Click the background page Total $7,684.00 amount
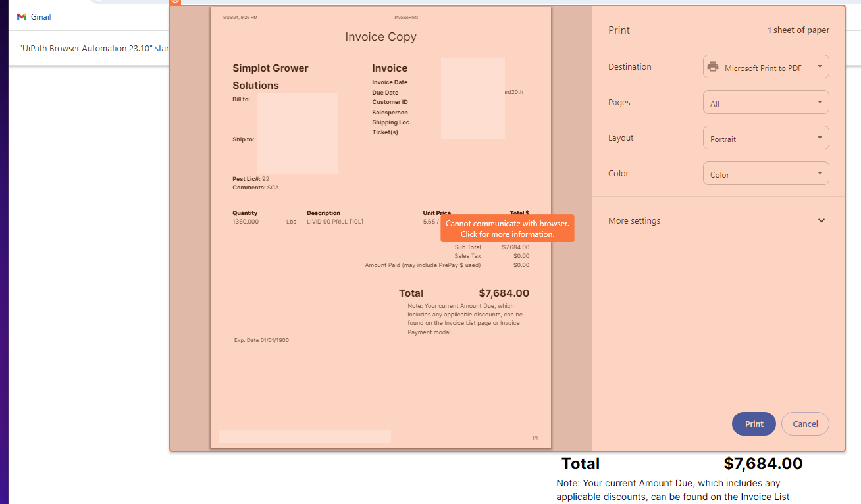The height and width of the screenshot is (504, 861). [763, 463]
